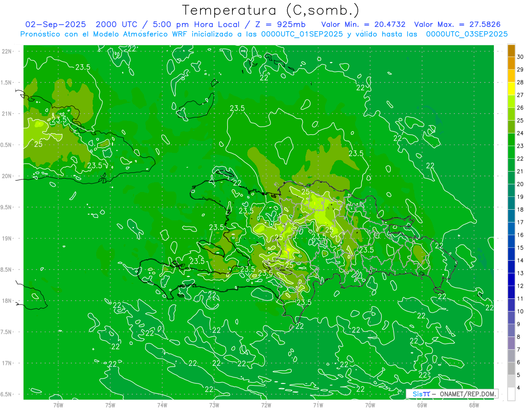Click the '73W' longitude axis label
The width and height of the screenshot is (532, 411).
point(214,405)
